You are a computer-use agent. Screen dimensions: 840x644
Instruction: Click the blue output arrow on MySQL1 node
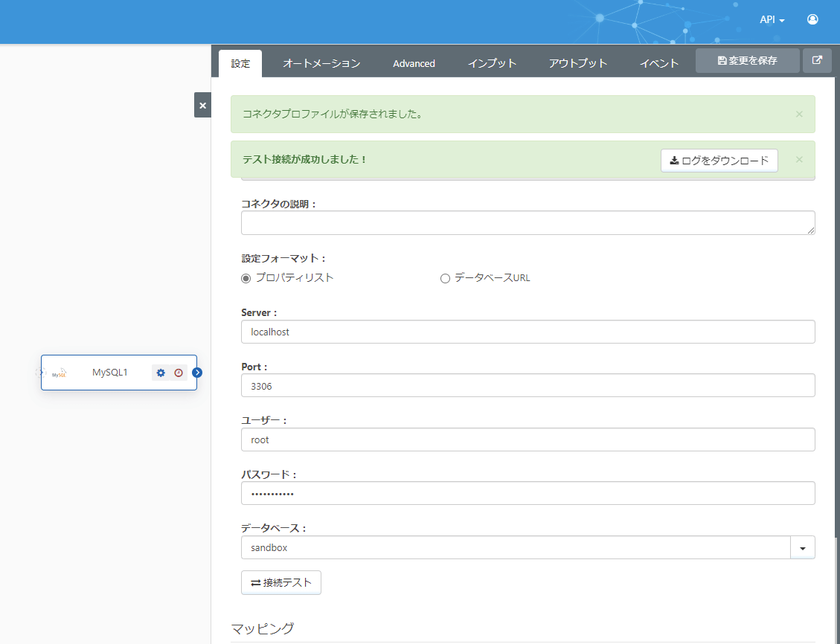coord(197,373)
